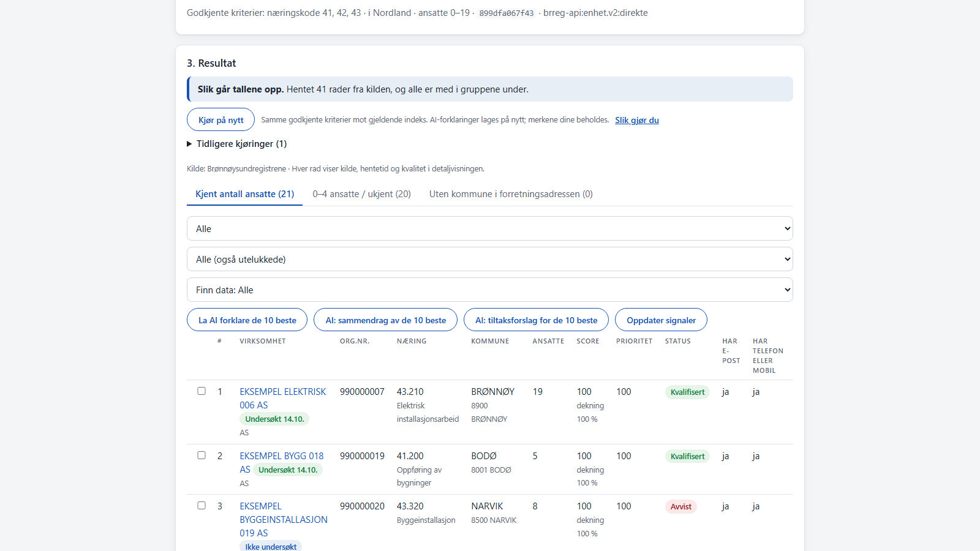Image resolution: width=980 pixels, height=551 pixels.
Task: Click the ANSATTE column header
Action: (548, 341)
